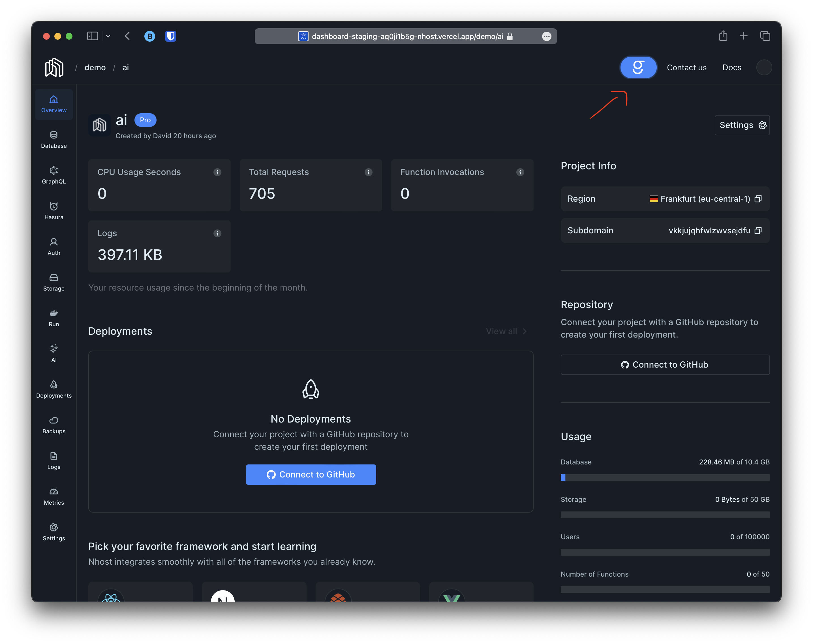
Task: Copy the Frankfurt region value
Action: click(758, 199)
